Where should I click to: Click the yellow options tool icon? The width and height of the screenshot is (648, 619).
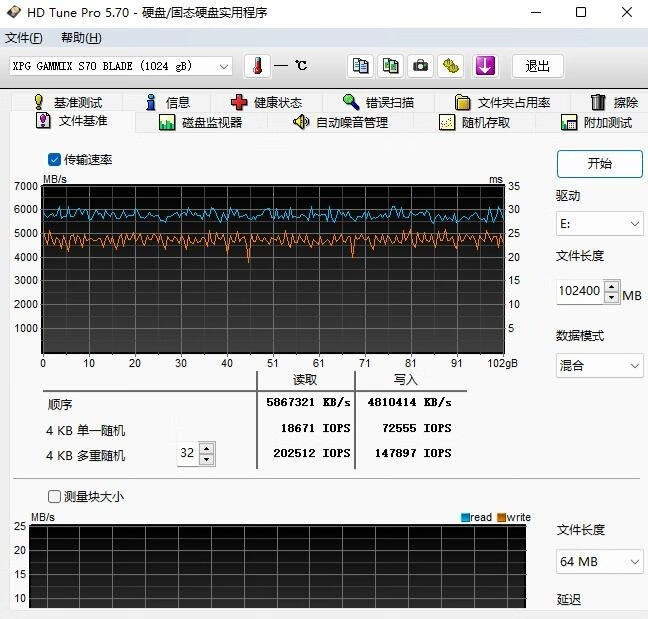[452, 66]
